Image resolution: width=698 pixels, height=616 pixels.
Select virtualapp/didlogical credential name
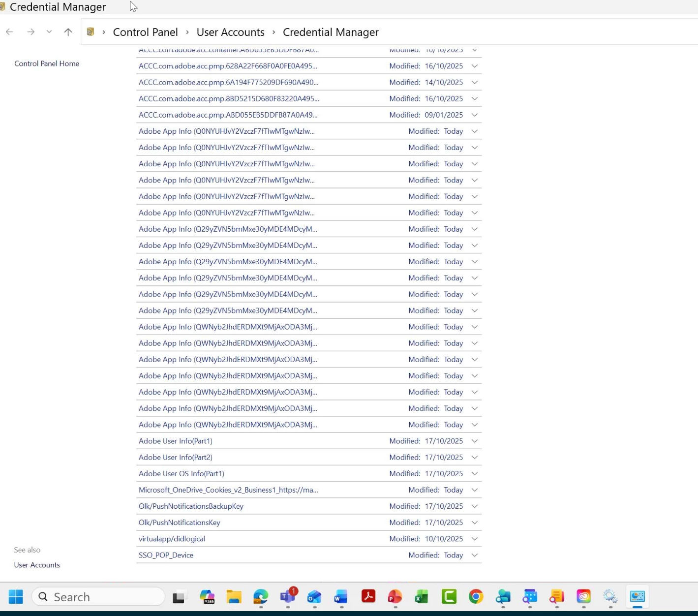click(172, 539)
